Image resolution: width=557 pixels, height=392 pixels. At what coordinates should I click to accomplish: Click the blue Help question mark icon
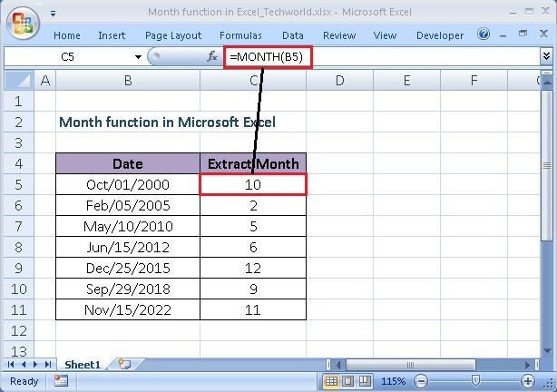coord(484,34)
